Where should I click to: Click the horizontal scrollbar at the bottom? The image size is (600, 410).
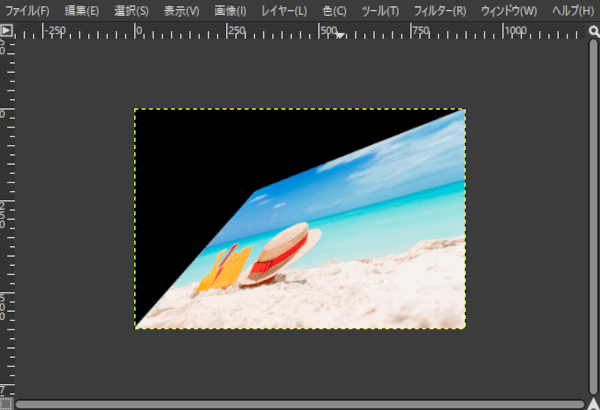(x=298, y=404)
